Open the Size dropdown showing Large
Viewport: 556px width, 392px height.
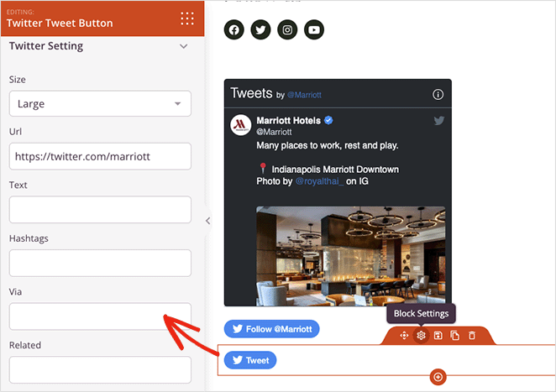tap(100, 103)
